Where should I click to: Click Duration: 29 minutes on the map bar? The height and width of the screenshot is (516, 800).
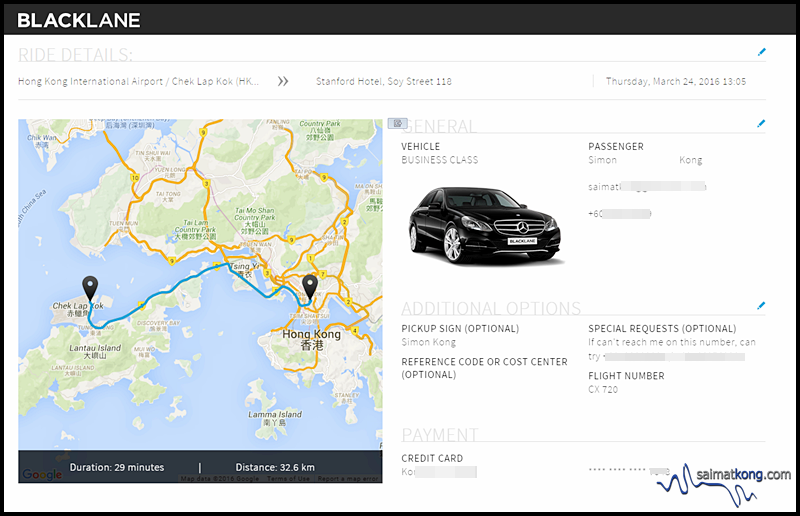(117, 467)
